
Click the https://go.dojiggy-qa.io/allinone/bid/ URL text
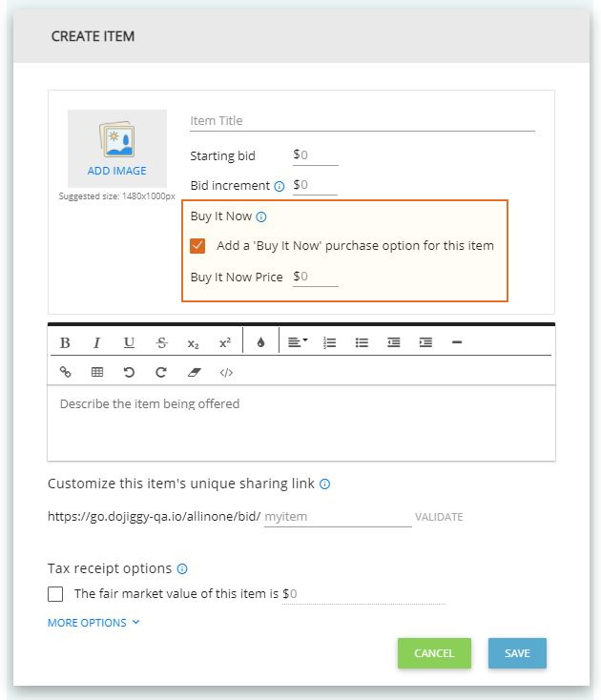(x=154, y=517)
